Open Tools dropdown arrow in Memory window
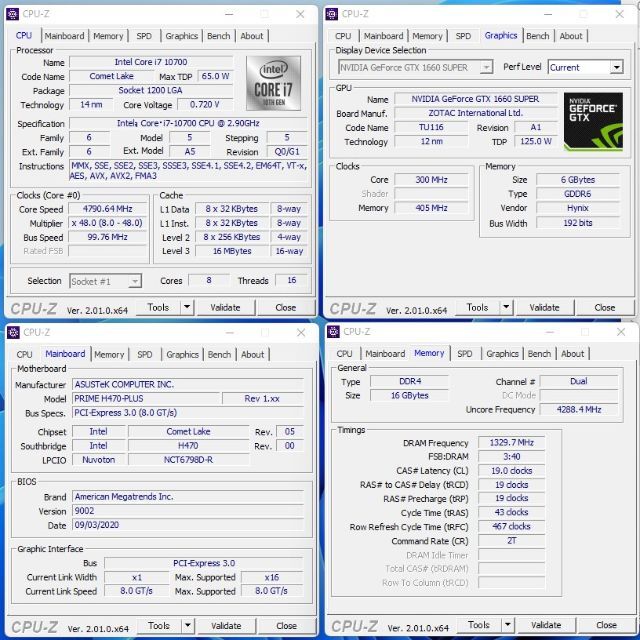 coord(508,624)
